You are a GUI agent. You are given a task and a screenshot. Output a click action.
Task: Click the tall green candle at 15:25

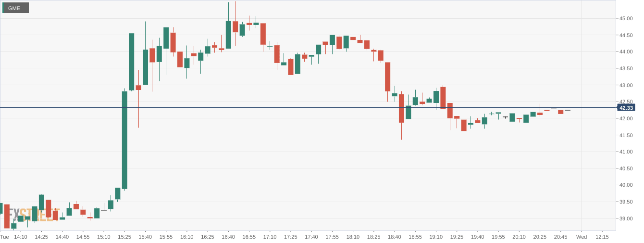pyautogui.click(x=124, y=140)
